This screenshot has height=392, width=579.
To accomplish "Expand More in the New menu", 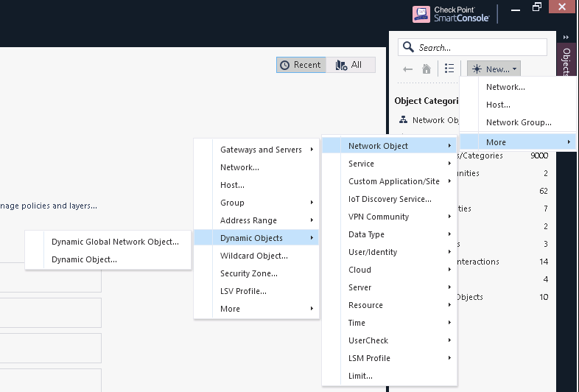I will click(x=517, y=142).
